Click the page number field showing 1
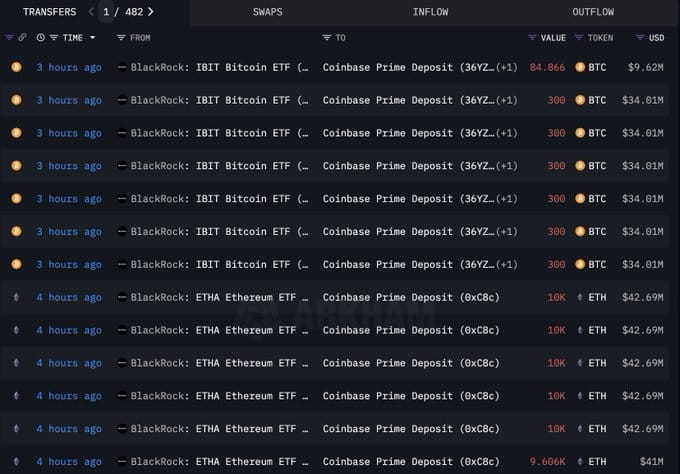Image resolution: width=680 pixels, height=474 pixels. tap(106, 12)
